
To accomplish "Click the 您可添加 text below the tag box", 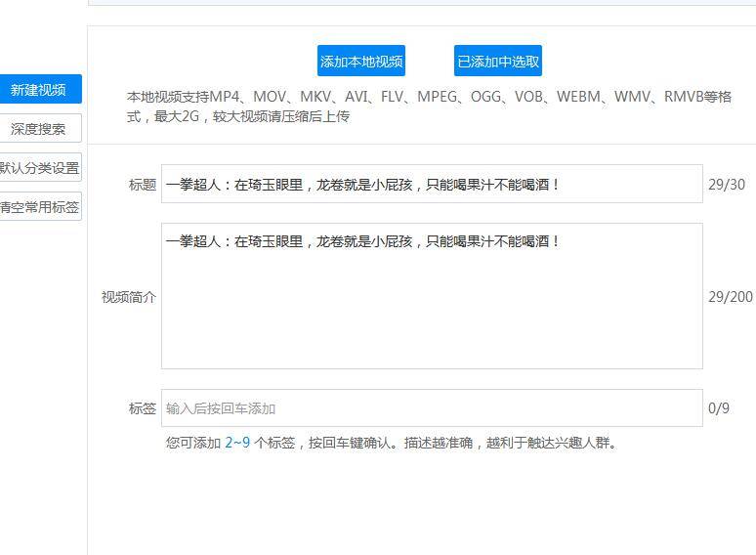I will click(x=193, y=443).
